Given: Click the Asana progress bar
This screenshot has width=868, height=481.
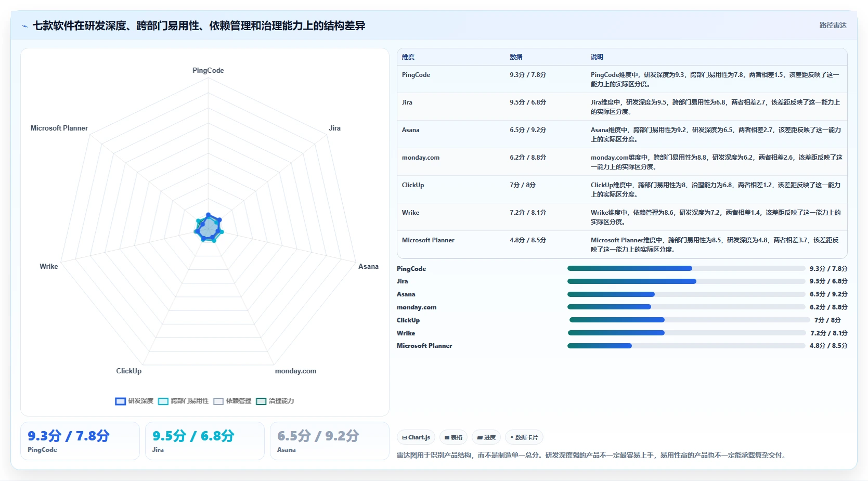Looking at the screenshot, I should (686, 294).
